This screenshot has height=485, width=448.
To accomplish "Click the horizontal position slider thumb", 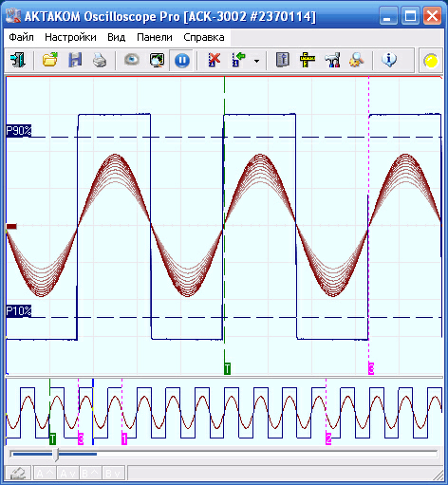I will 56,455.
